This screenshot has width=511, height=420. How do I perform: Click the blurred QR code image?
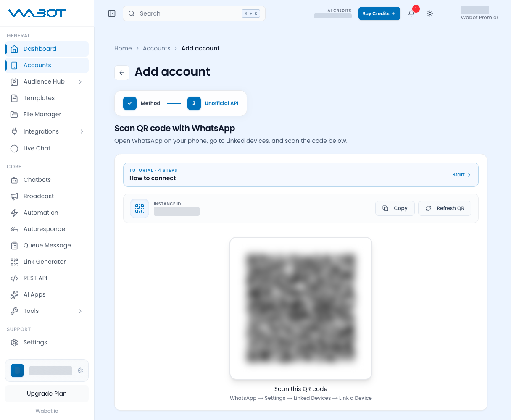click(301, 308)
